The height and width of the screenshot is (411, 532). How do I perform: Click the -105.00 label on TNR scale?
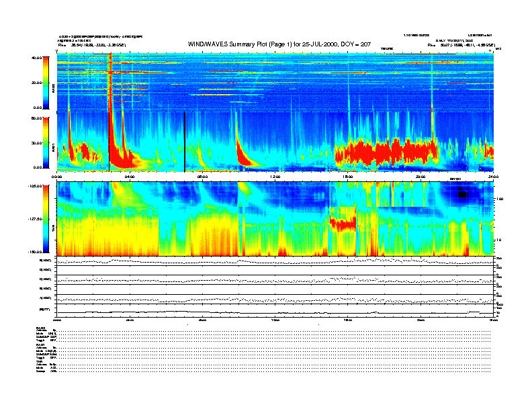pyautogui.click(x=35, y=186)
